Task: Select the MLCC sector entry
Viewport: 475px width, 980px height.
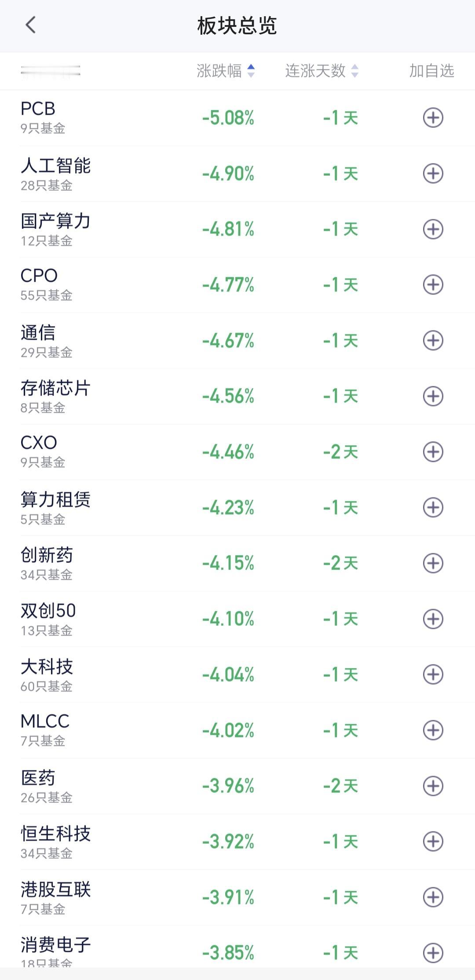Action: click(x=237, y=730)
